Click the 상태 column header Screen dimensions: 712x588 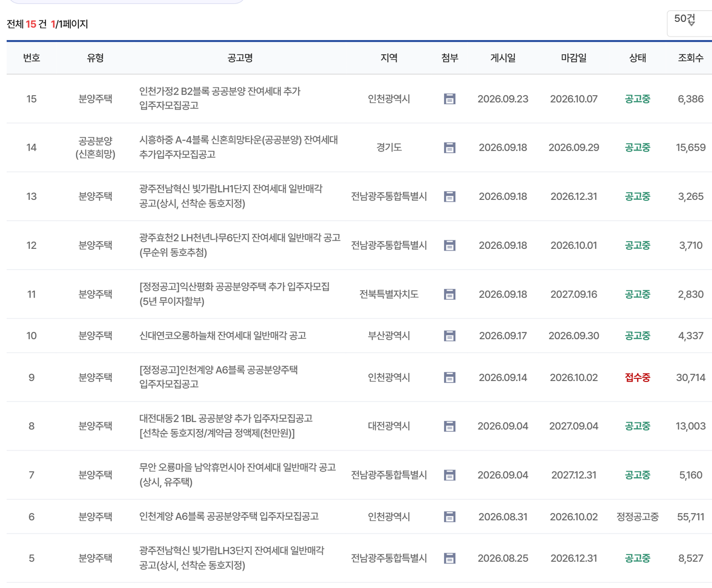click(638, 58)
